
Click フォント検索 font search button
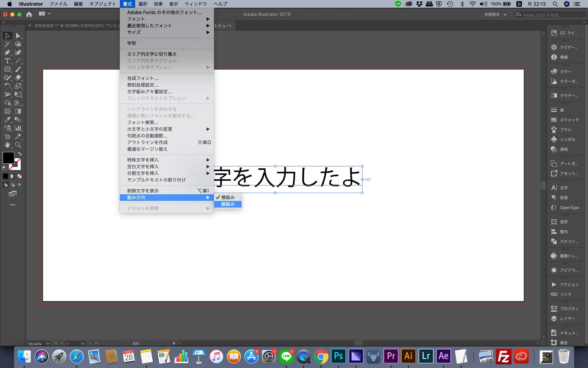click(x=142, y=122)
